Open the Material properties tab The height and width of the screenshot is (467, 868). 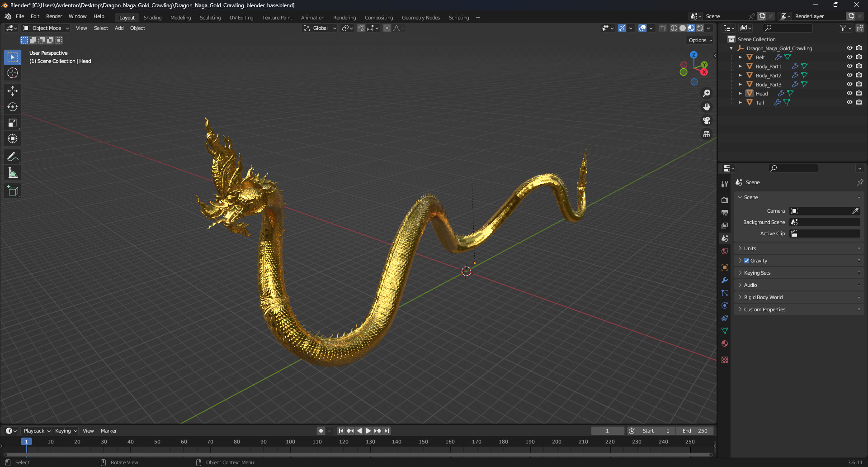pyautogui.click(x=725, y=343)
